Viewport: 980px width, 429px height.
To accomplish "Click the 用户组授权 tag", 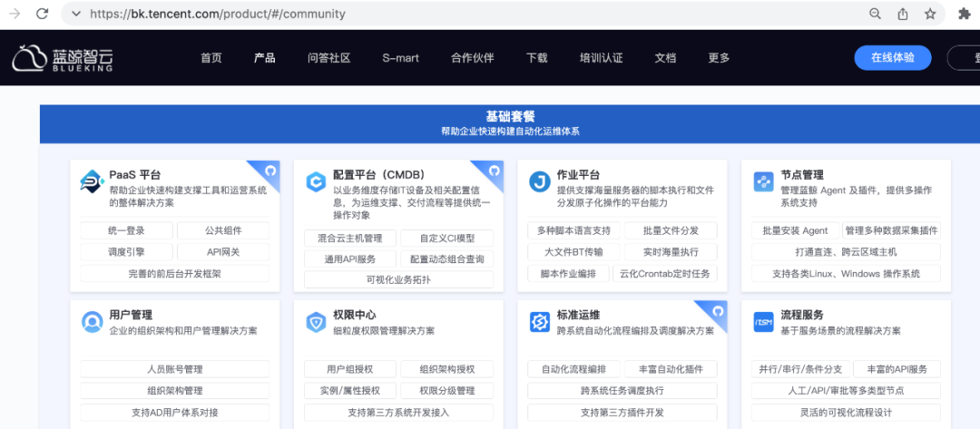I will tap(350, 369).
